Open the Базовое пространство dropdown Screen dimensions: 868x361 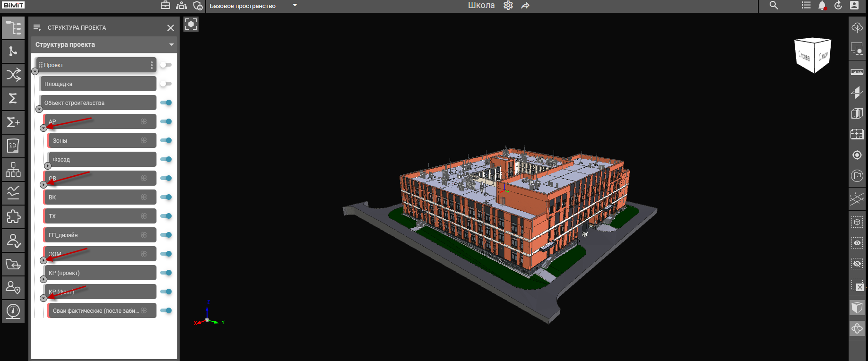(x=295, y=6)
